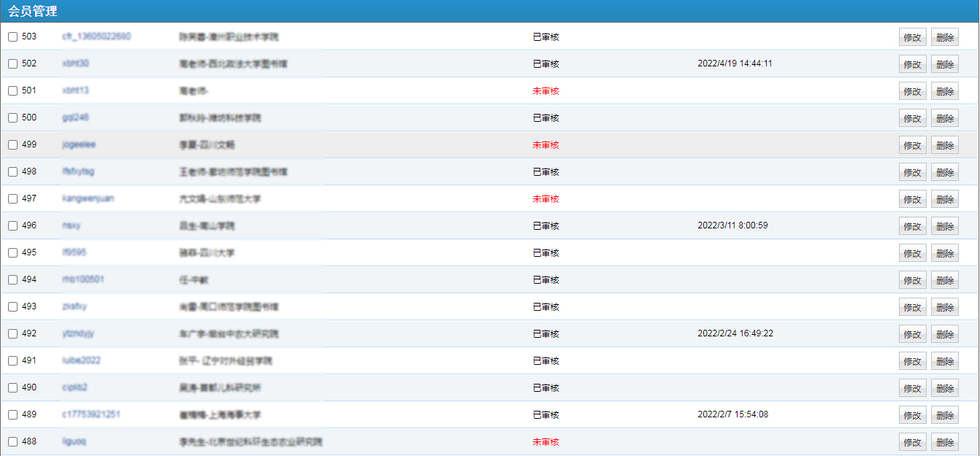Open username link xbht30
Viewport: 980px width, 456px height.
75,63
